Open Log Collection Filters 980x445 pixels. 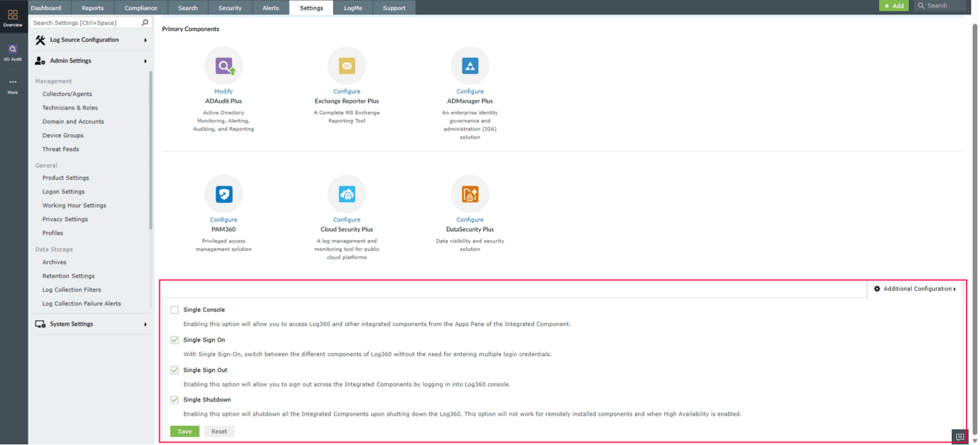[72, 290]
